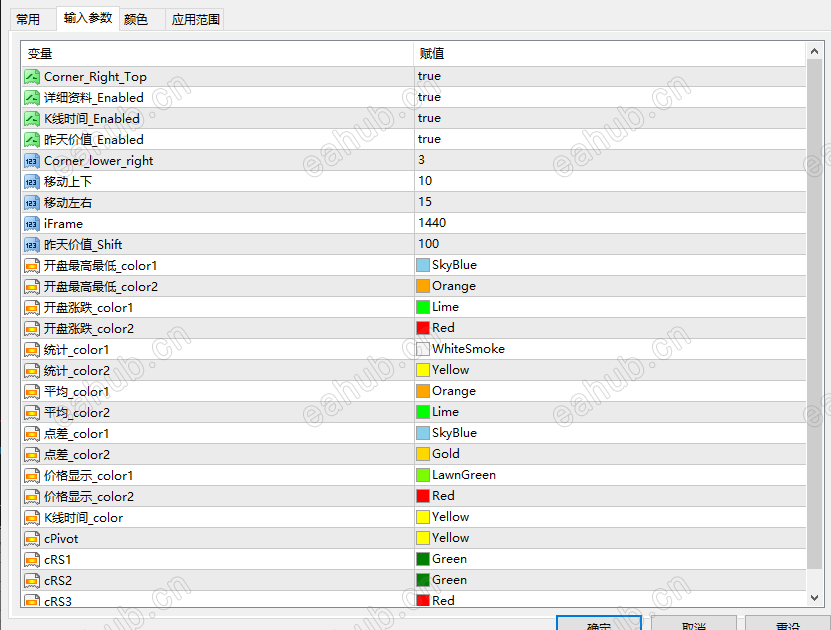Click the color icon beside cRS1
This screenshot has height=630, width=831.
[32, 560]
